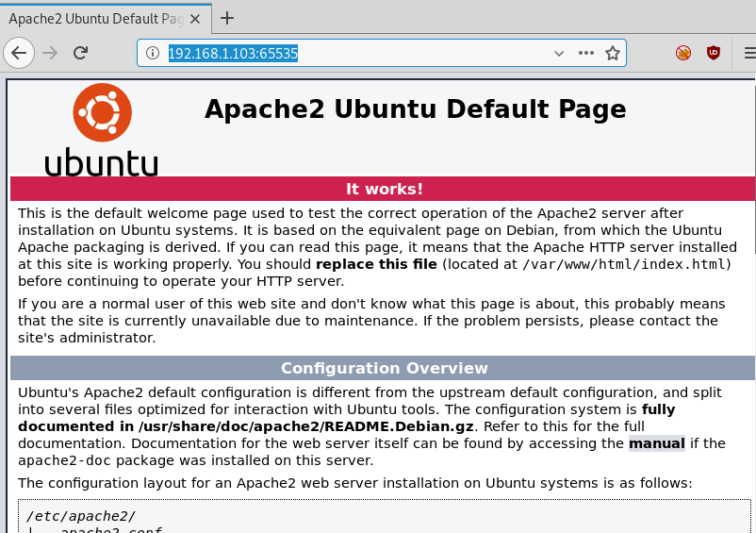Open the page actions three-dot menu
The height and width of the screenshot is (533, 756).
tap(585, 53)
